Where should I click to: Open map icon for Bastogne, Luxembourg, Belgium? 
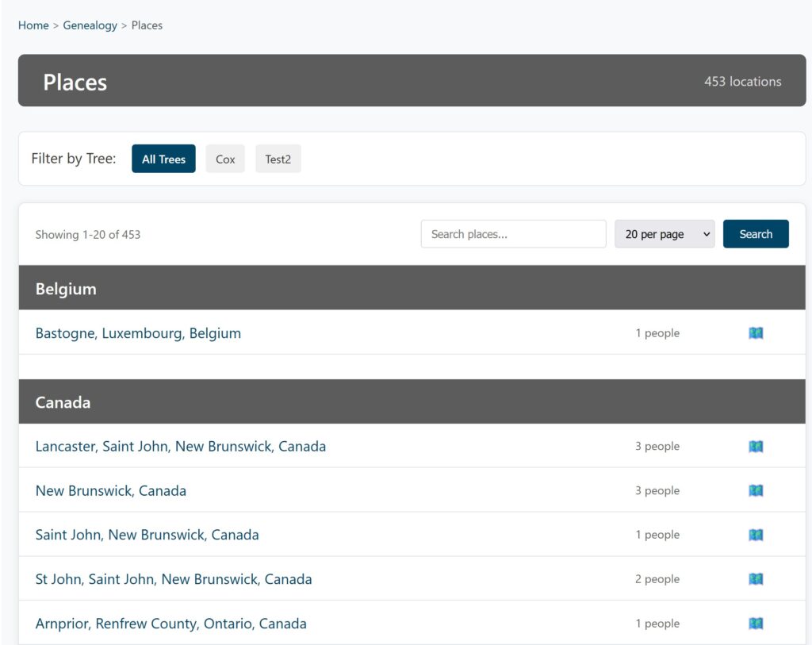click(756, 333)
